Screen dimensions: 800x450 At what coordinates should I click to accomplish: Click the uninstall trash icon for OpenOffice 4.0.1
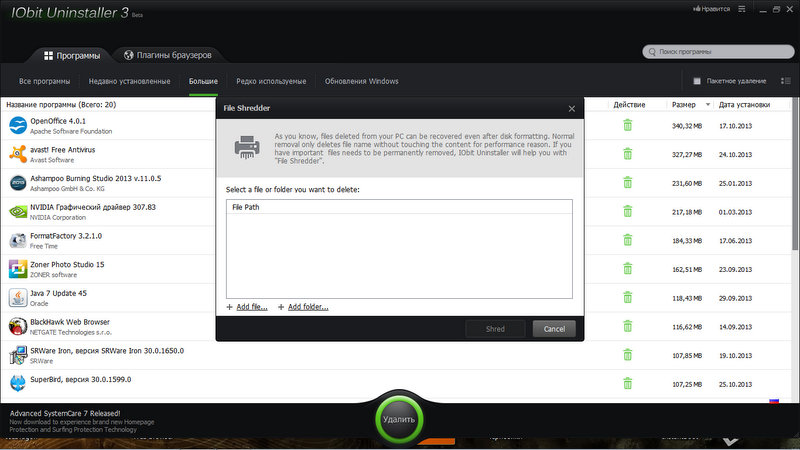628,125
